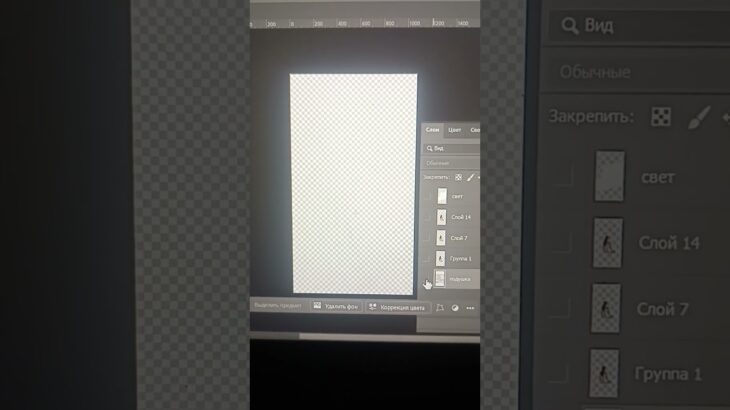Click enlarged layer name Слой 7
This screenshot has width=730, height=410.
click(x=662, y=309)
